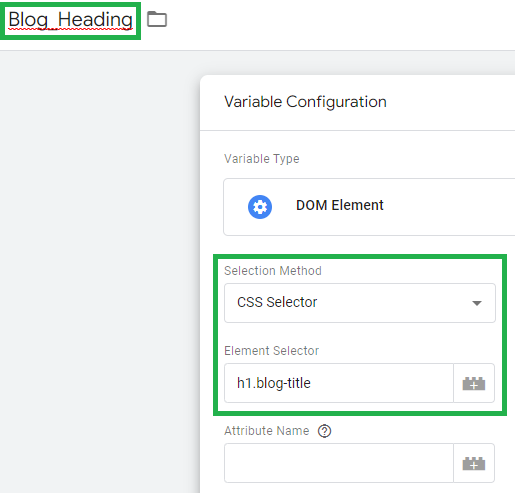
Task: Open the Selection Method CSS Selector combo box
Action: [x=360, y=303]
